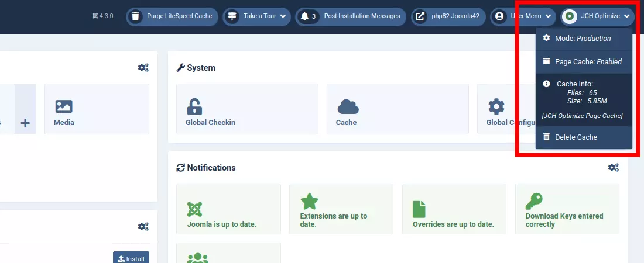The image size is (644, 263).
Task: Open the settings cog above the Install button
Action: pyautogui.click(x=143, y=227)
